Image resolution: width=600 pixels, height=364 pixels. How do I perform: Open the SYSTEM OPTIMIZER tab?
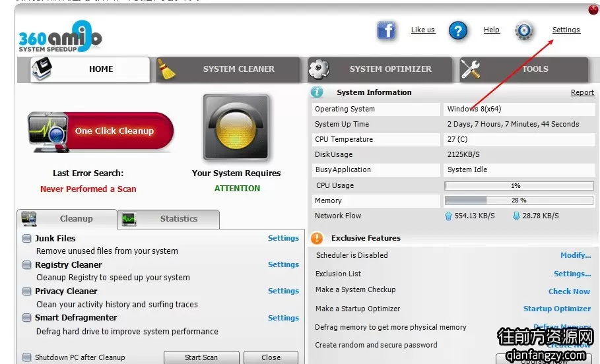click(380, 70)
